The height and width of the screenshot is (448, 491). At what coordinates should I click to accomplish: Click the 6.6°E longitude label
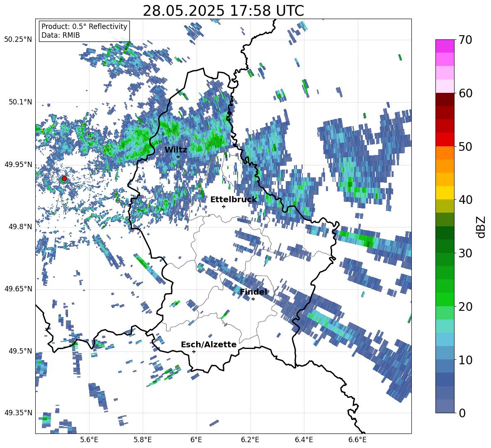[357, 440]
